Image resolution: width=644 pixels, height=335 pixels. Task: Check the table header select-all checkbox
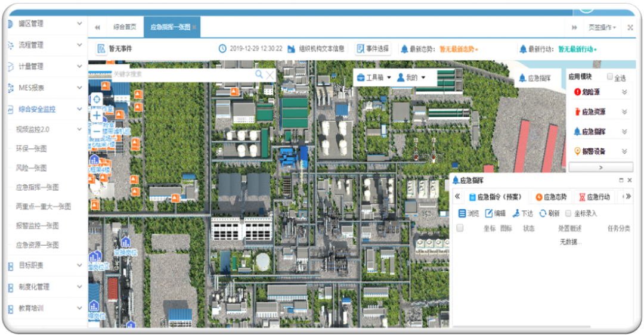460,228
